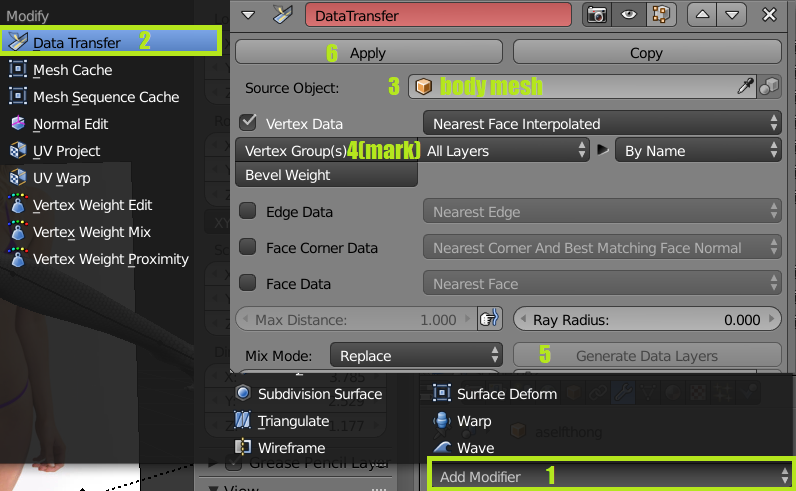Choose Wireframe modifier
Screen dimensions: 796x491
[291, 447]
